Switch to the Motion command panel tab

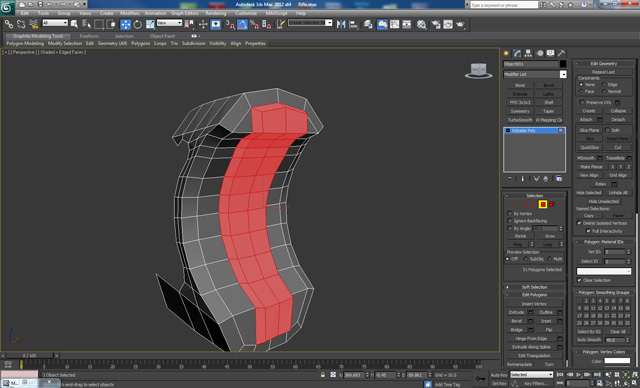click(x=540, y=53)
